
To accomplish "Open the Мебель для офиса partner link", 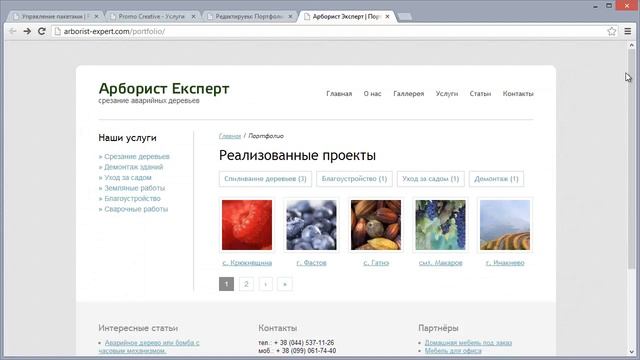I will 453,351.
